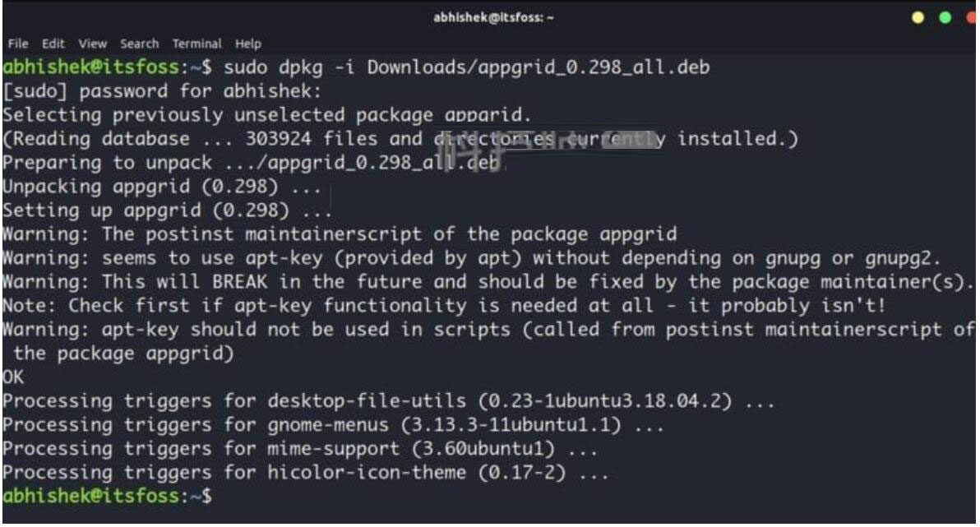The image size is (980, 527).
Task: Open the Help menu
Action: coord(248,44)
